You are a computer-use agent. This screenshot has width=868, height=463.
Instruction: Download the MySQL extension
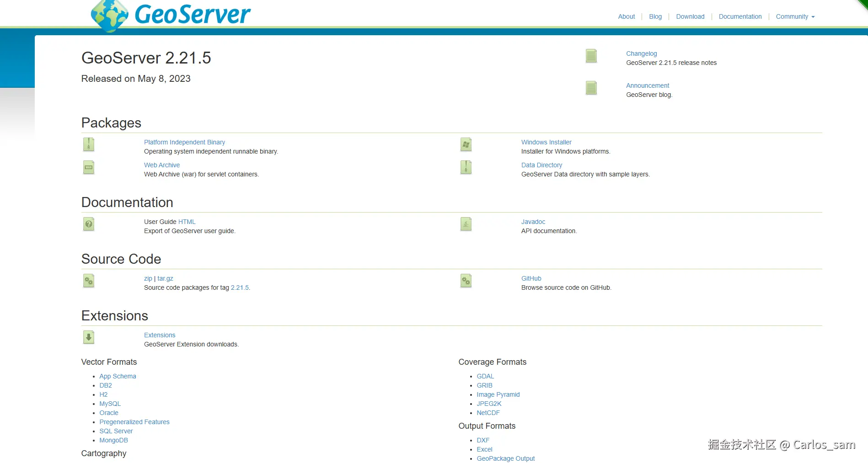click(x=110, y=404)
